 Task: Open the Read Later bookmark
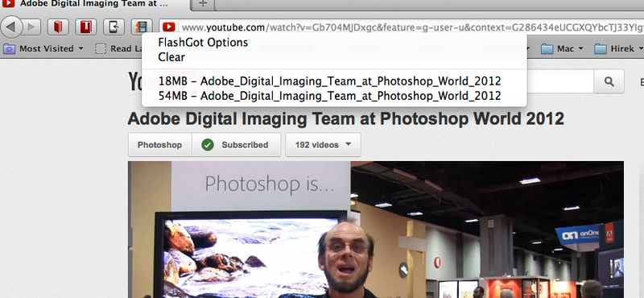click(x=118, y=49)
